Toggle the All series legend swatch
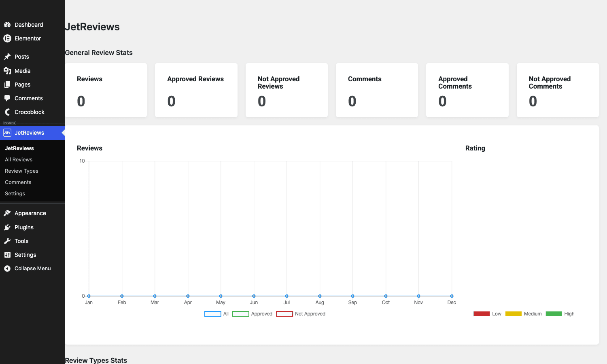607x364 pixels. click(x=213, y=314)
